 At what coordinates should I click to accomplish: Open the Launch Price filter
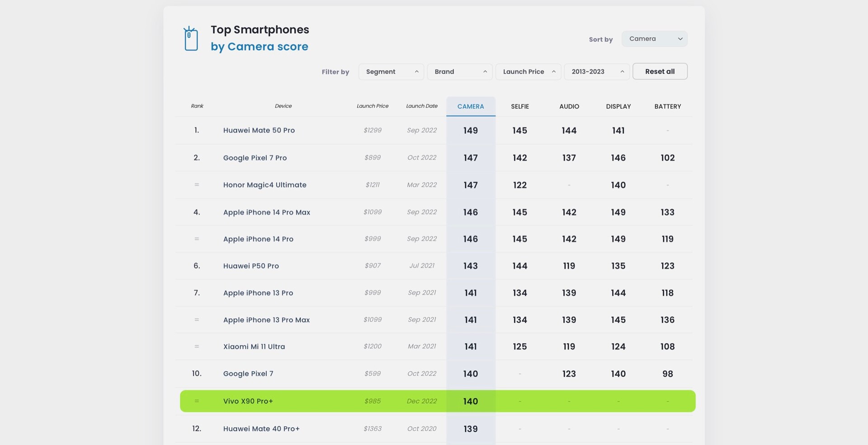pos(528,71)
